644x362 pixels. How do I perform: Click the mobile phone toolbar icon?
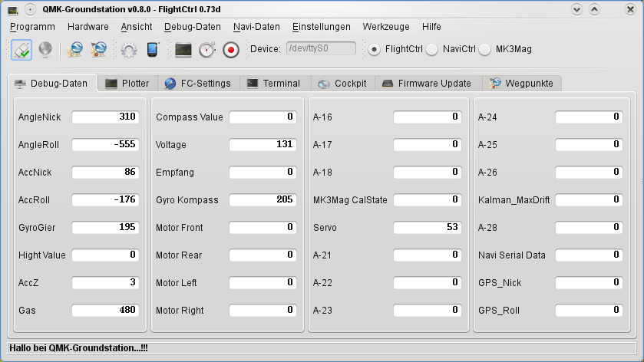[x=152, y=49]
